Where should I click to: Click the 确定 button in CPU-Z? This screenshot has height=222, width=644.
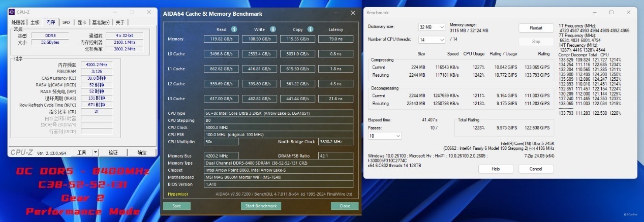tap(142, 152)
